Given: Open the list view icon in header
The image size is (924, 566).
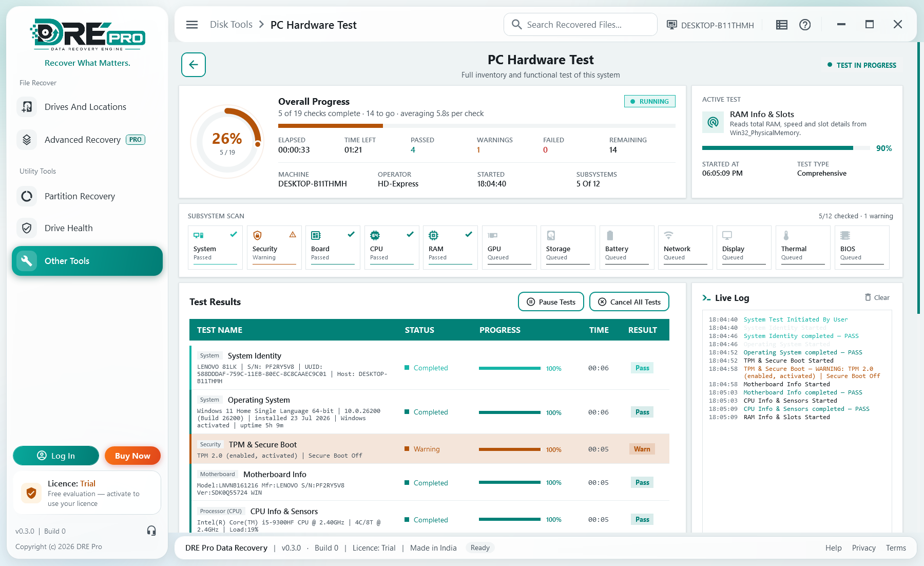Looking at the screenshot, I should (782, 25).
